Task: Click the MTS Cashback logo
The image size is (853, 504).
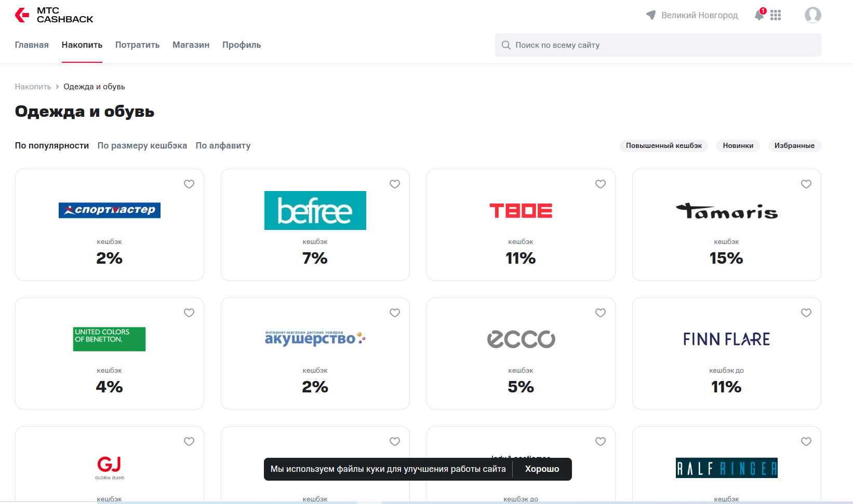Action: (54, 15)
